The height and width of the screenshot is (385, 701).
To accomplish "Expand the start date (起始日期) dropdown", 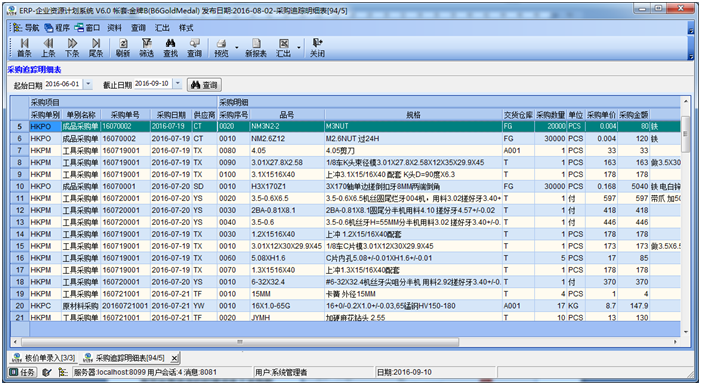I will click(88, 84).
